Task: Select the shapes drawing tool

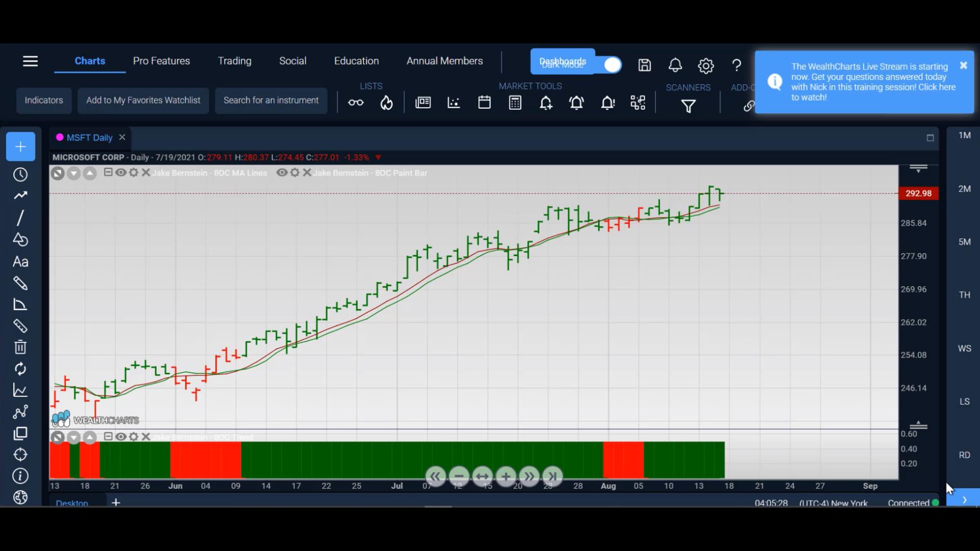Action: (x=20, y=239)
